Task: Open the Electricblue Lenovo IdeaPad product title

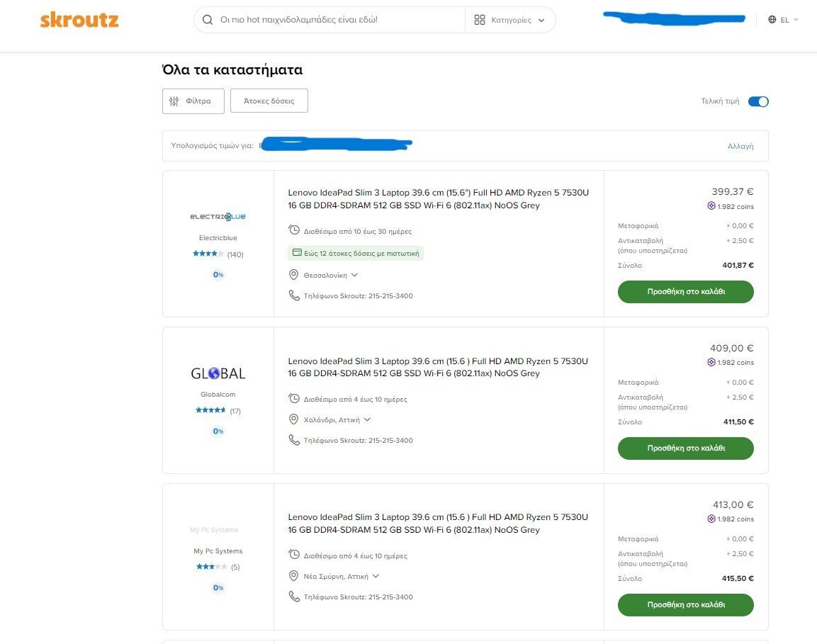Action: [438, 199]
